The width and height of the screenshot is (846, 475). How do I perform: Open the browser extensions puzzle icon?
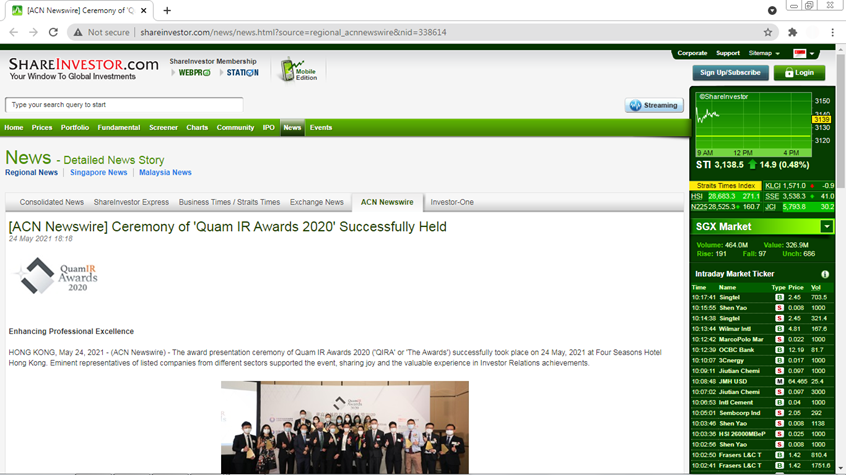(x=792, y=32)
